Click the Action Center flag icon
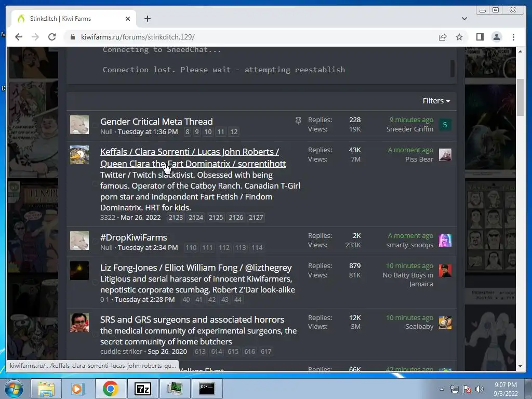 tap(467, 389)
